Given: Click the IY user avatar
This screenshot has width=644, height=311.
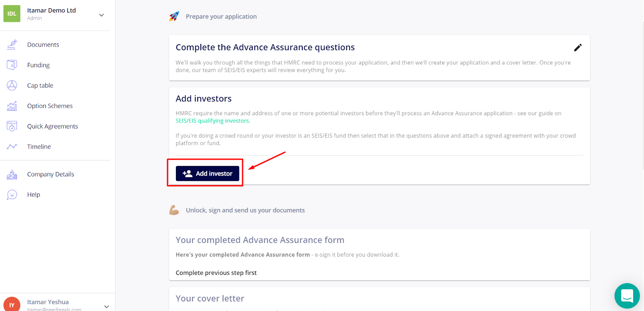Looking at the screenshot, I should [12, 304].
